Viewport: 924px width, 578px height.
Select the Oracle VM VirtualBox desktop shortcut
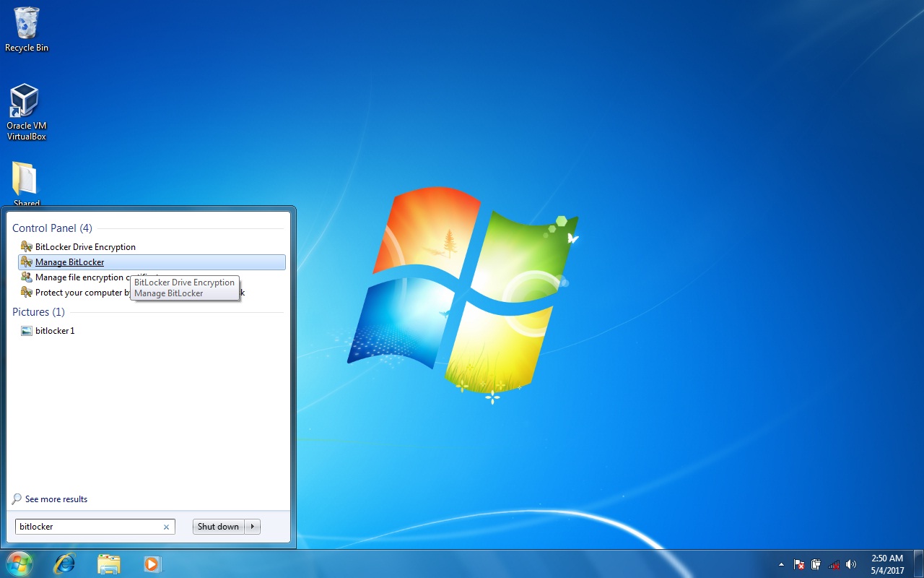pyautogui.click(x=27, y=112)
